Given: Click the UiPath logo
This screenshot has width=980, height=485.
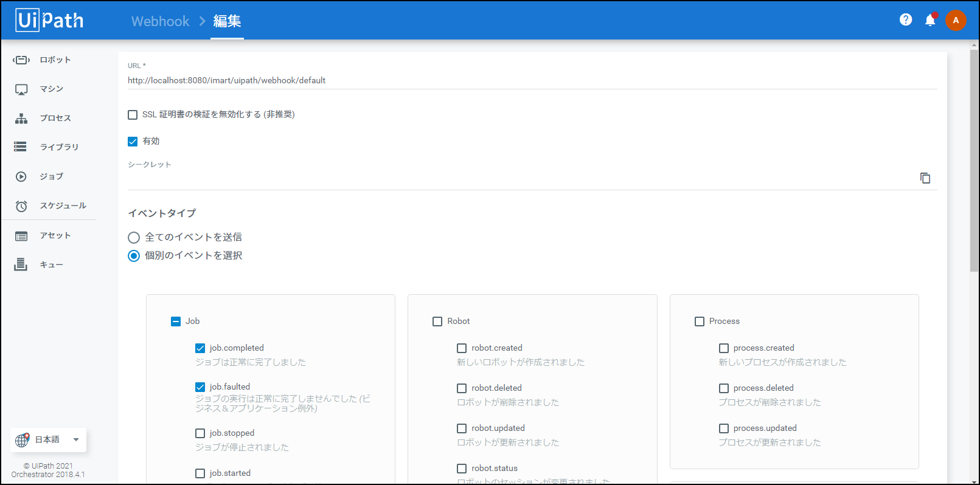Looking at the screenshot, I should (50, 21).
